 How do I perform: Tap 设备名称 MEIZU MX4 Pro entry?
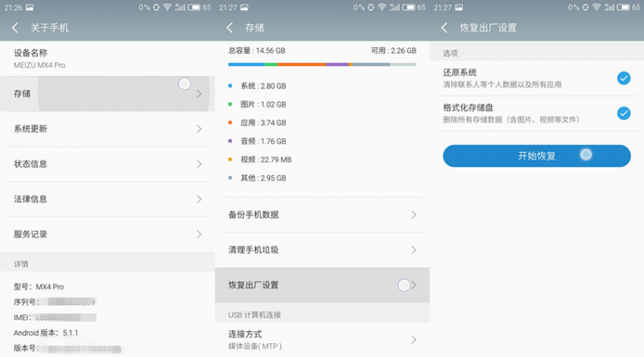[107, 58]
